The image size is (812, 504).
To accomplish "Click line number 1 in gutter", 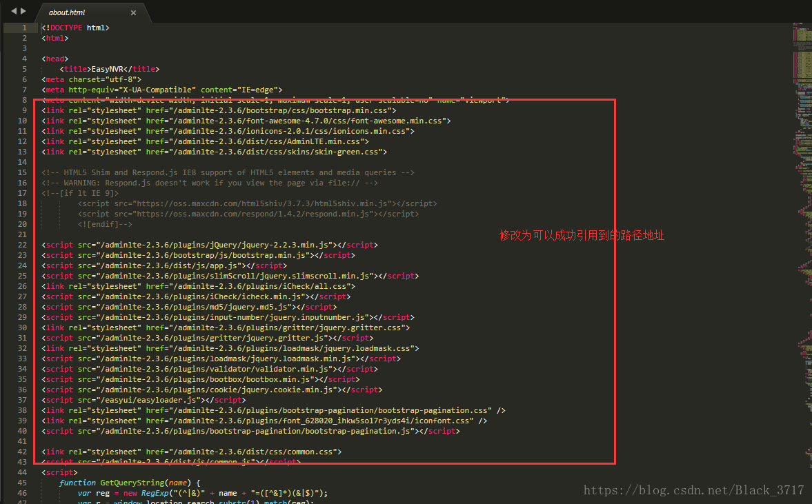I will click(24, 28).
